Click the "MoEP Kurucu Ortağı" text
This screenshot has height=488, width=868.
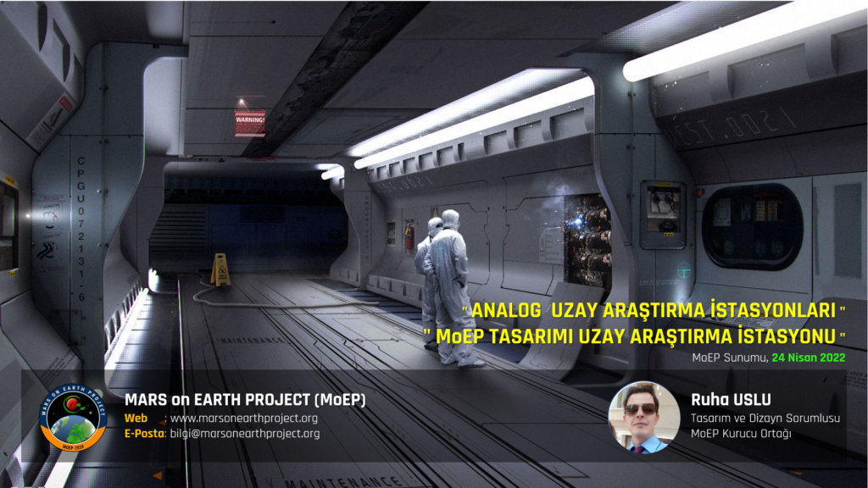coord(730,435)
